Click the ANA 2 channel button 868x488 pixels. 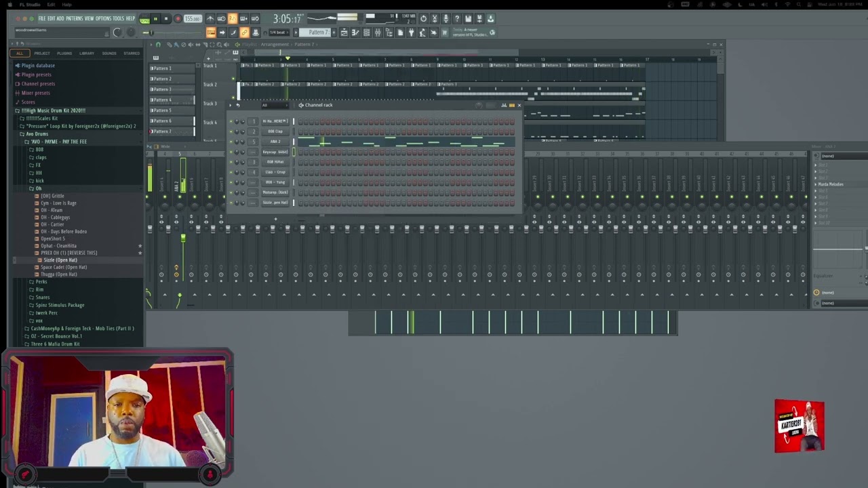(275, 141)
